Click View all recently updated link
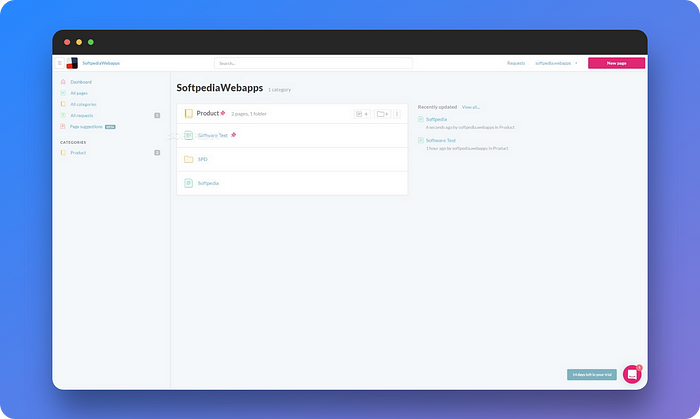 coord(471,107)
